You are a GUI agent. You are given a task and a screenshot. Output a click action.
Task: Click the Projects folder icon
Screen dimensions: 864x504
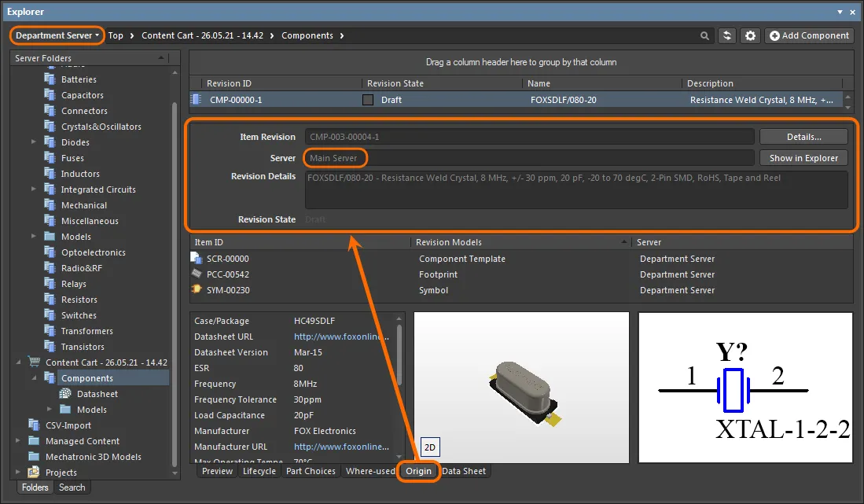34,472
